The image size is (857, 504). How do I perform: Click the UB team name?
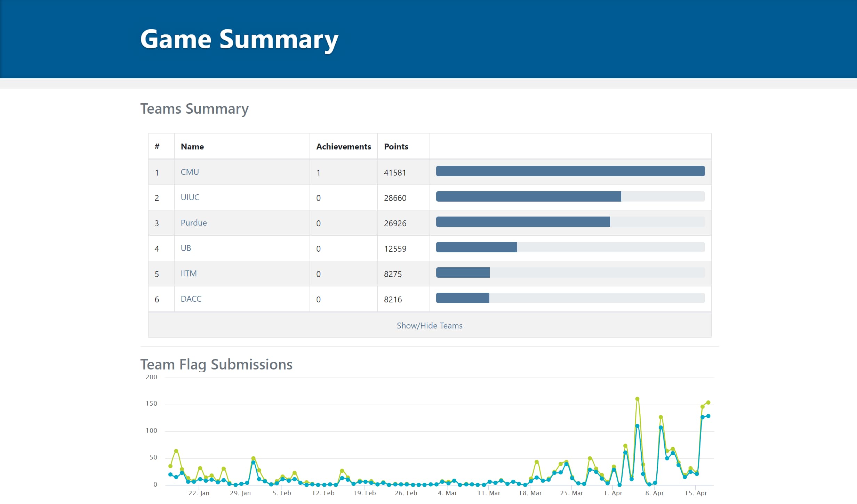(x=186, y=248)
